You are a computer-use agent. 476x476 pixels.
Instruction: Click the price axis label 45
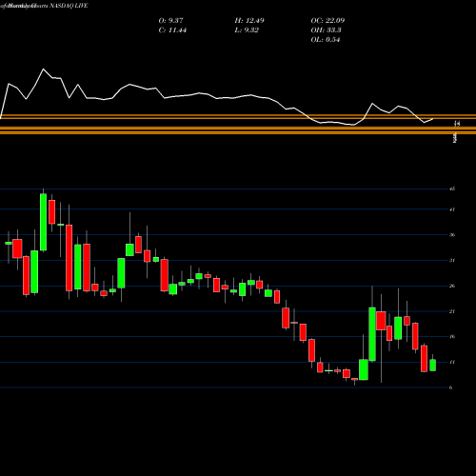click(452, 189)
